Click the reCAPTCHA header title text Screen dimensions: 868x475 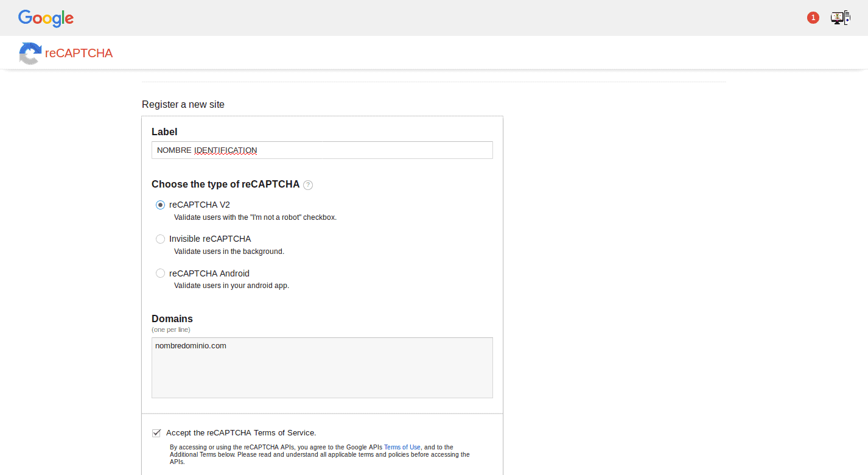click(79, 53)
